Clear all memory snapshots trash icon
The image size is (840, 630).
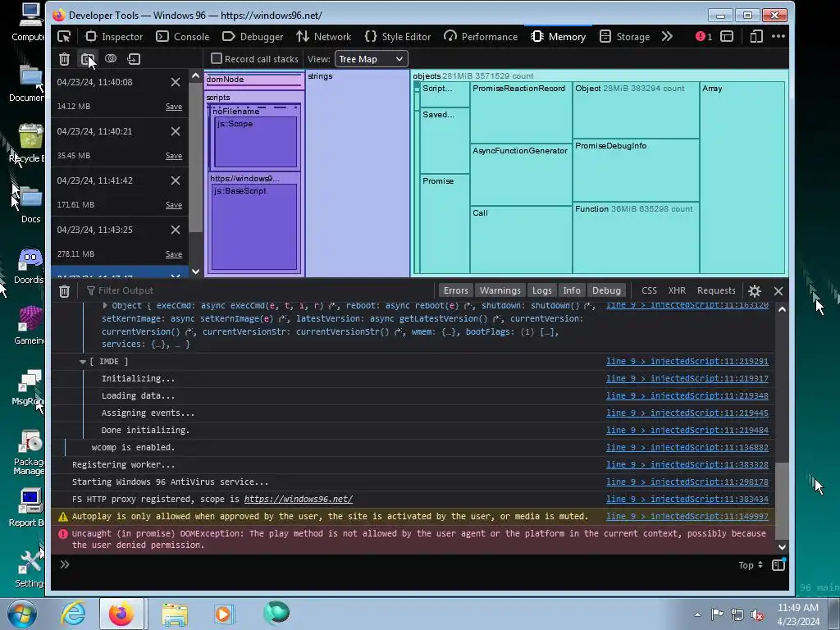pyautogui.click(x=64, y=59)
